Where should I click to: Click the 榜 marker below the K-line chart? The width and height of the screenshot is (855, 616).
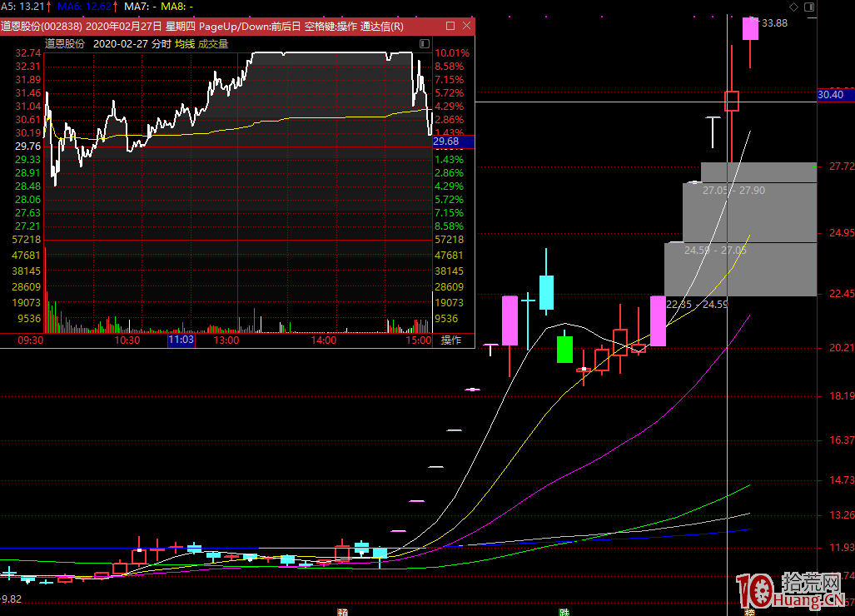pos(747,611)
